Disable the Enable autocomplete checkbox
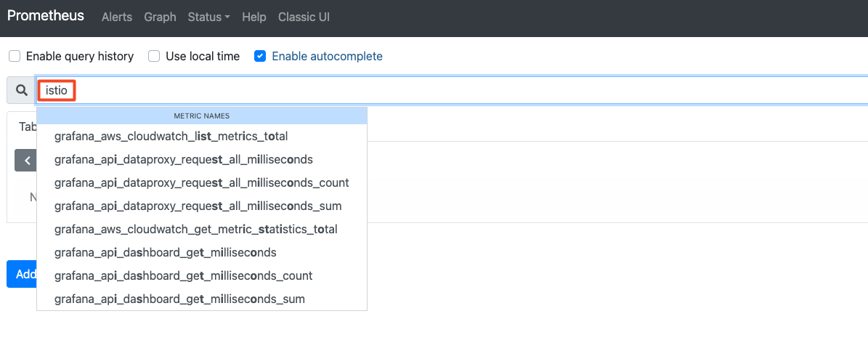The width and height of the screenshot is (868, 351). [x=260, y=56]
